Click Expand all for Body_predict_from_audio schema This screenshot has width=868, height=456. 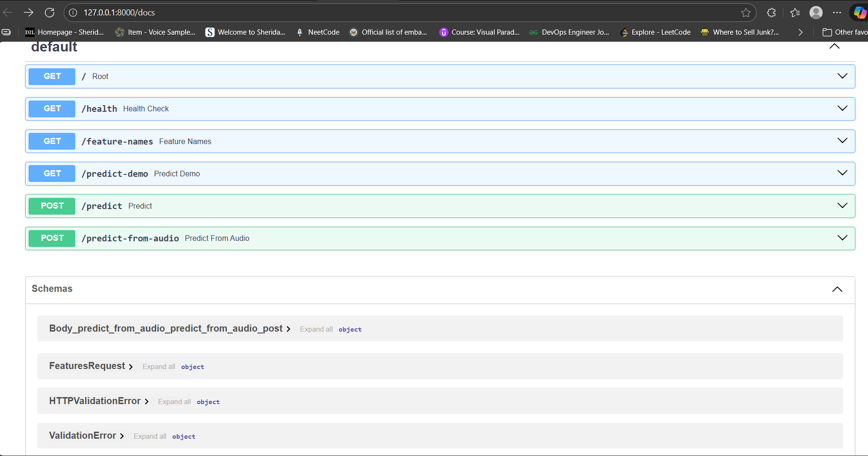316,329
